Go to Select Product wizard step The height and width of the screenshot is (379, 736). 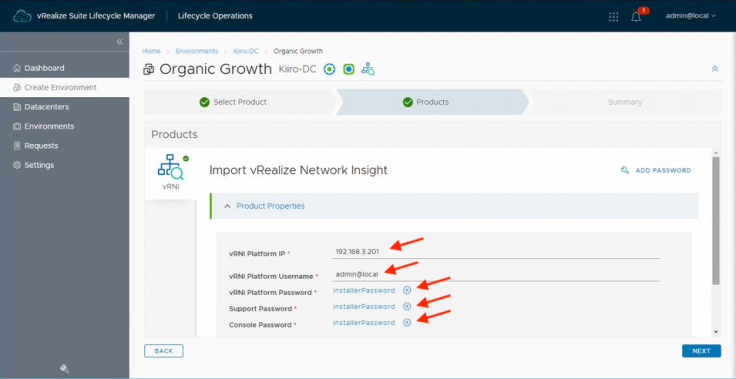pyautogui.click(x=239, y=102)
